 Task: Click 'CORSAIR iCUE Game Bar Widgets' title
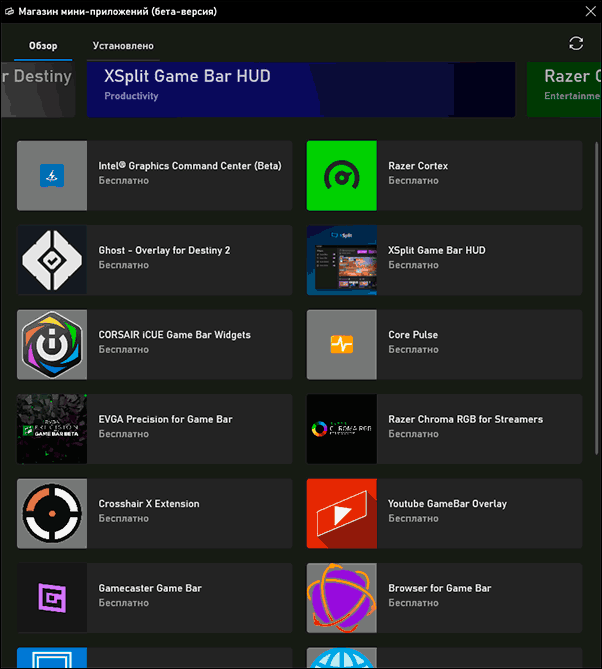[174, 334]
